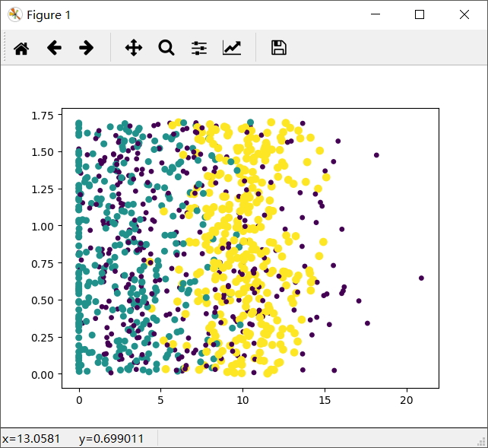Screen dimensions: 488x448
Task: Click the y-axis tick label 1.25
Action: tap(43, 189)
